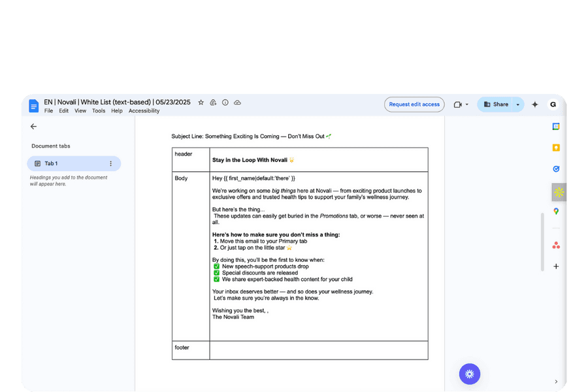Open the File menu
This screenshot has width=588, height=392.
click(x=48, y=111)
